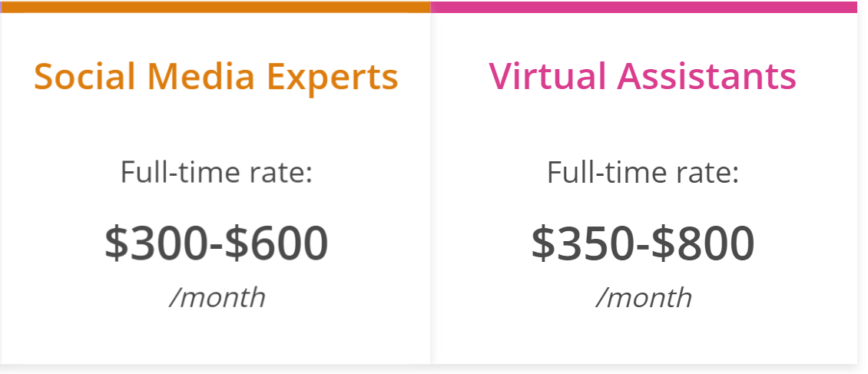Click Full-time rate label under Social Media Experts

pyautogui.click(x=217, y=172)
